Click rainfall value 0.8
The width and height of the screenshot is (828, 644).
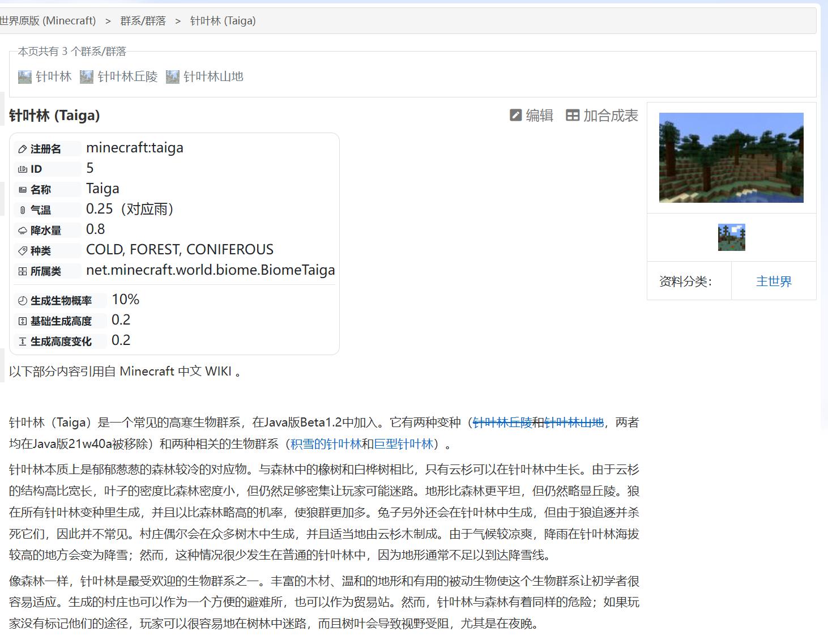(95, 229)
